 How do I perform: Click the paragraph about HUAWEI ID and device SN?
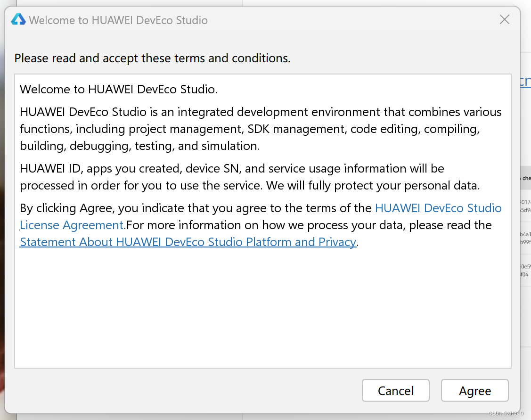(250, 177)
